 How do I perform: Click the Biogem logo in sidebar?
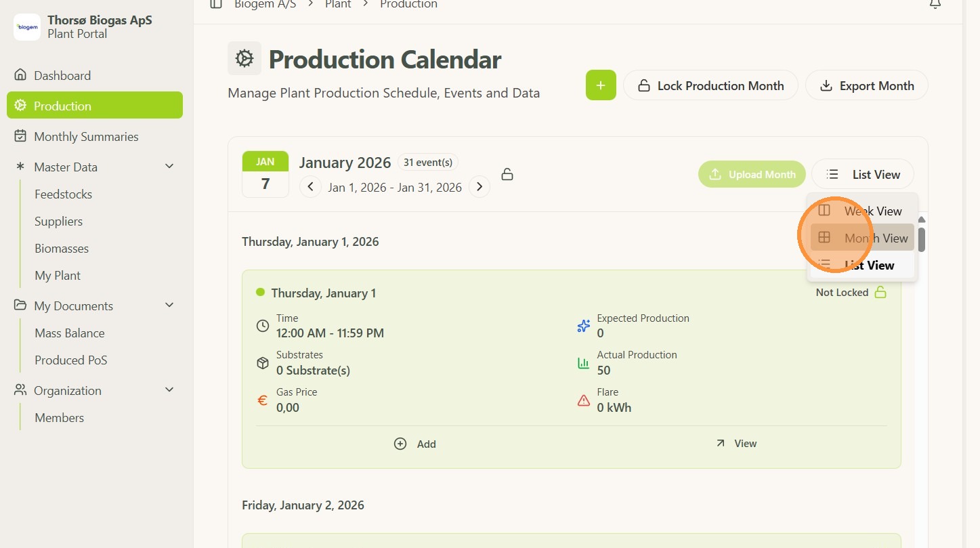(27, 27)
